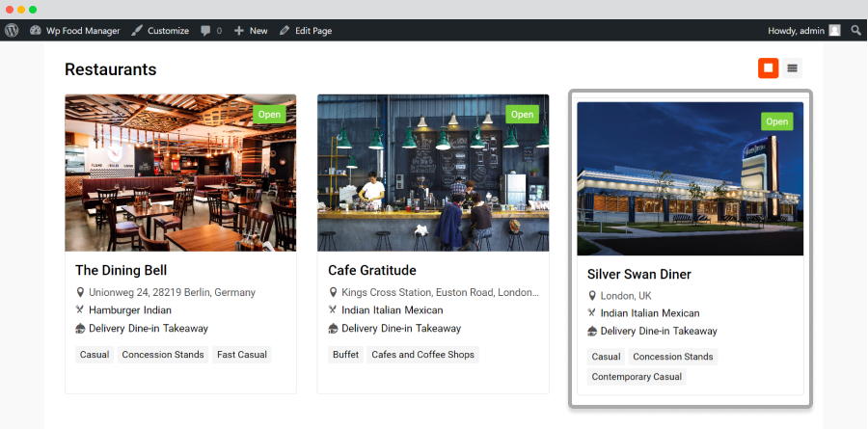Click service dish icon for Cafe Gratitude
The width and height of the screenshot is (868, 429).
point(334,328)
